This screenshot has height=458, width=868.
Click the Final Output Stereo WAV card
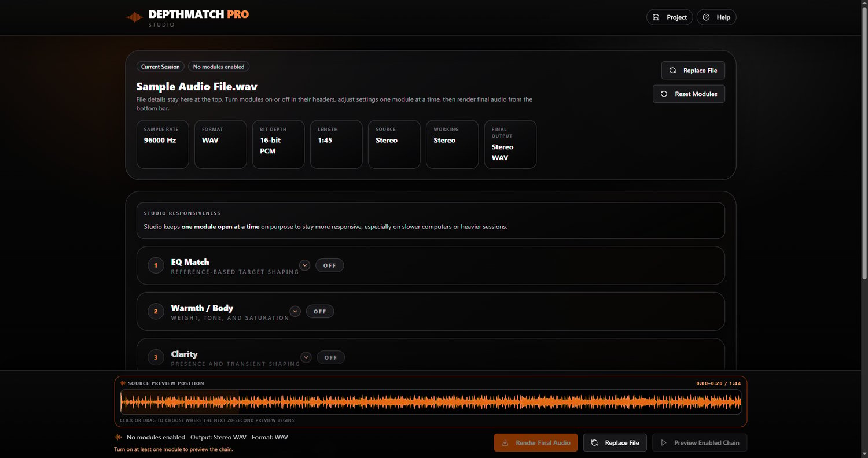tap(510, 144)
